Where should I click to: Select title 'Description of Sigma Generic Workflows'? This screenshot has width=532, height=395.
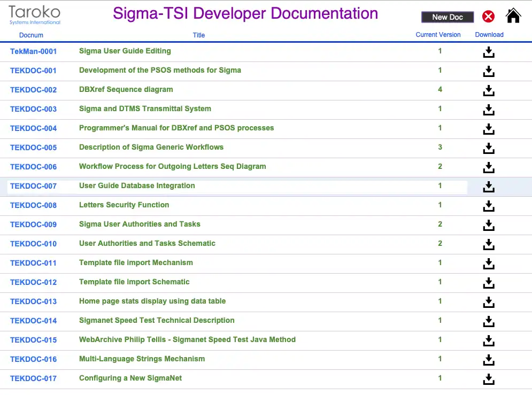[x=151, y=147]
